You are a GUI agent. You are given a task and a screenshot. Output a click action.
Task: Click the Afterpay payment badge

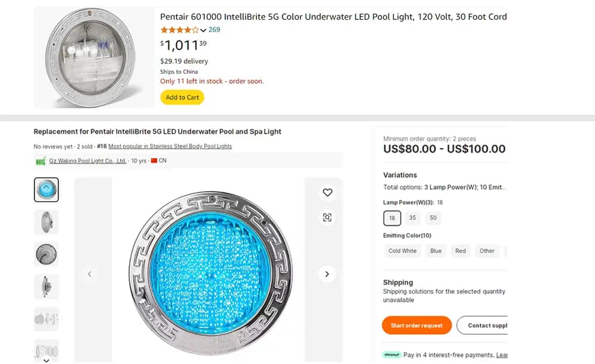391,354
